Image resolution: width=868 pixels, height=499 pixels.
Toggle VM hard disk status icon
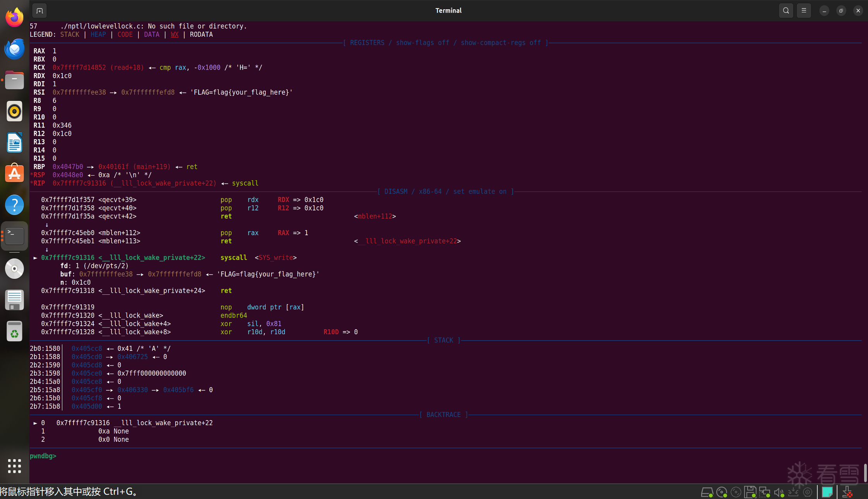(x=707, y=492)
